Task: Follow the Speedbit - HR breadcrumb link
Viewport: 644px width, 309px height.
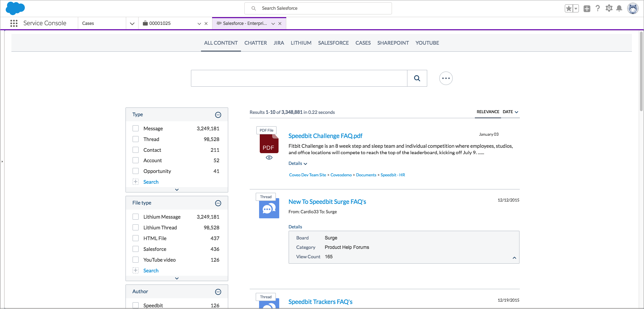Action: (393, 175)
